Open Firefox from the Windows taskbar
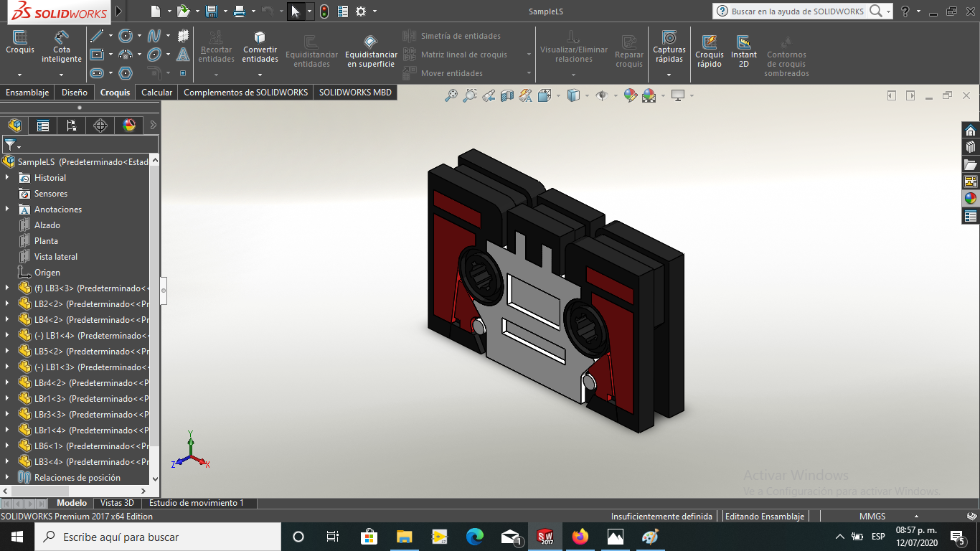The width and height of the screenshot is (980, 551). click(x=580, y=537)
